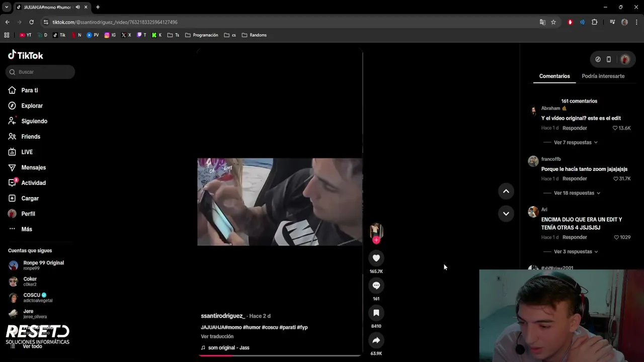Expand Ver 3 respuestas replies

576,251
